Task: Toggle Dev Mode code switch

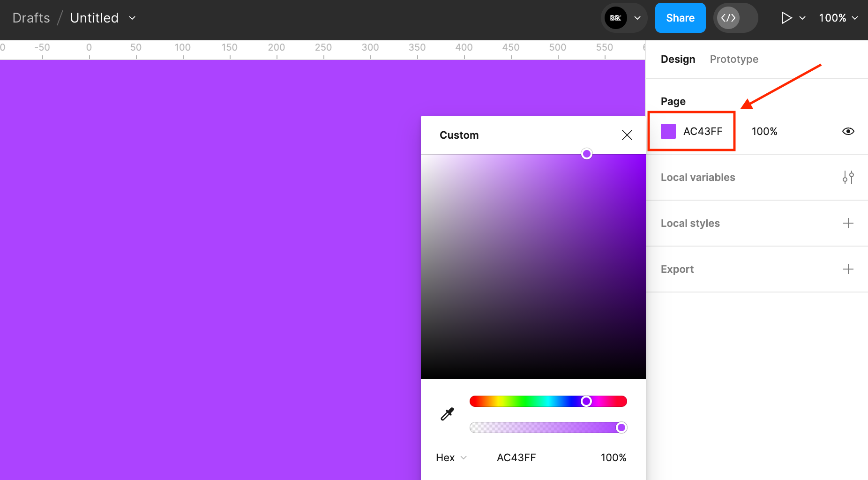Action: pyautogui.click(x=735, y=18)
